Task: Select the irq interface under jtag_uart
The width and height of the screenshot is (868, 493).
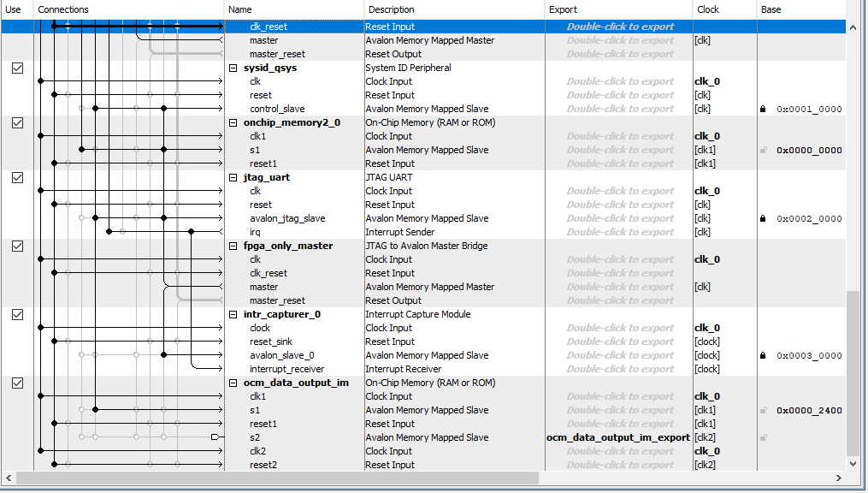Action: coord(255,232)
